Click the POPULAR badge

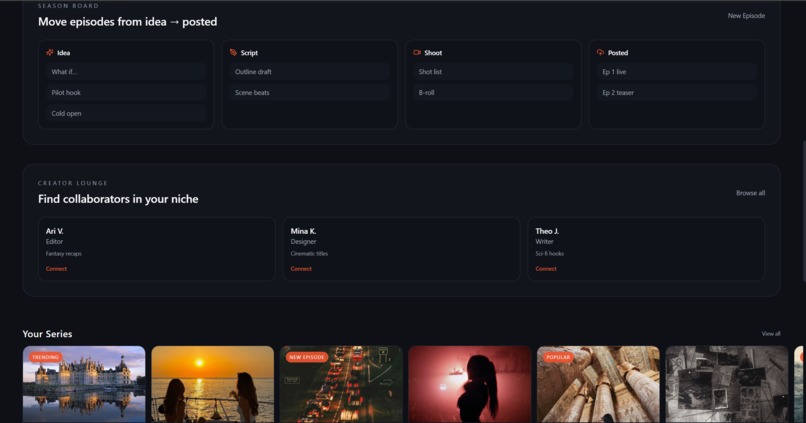558,357
